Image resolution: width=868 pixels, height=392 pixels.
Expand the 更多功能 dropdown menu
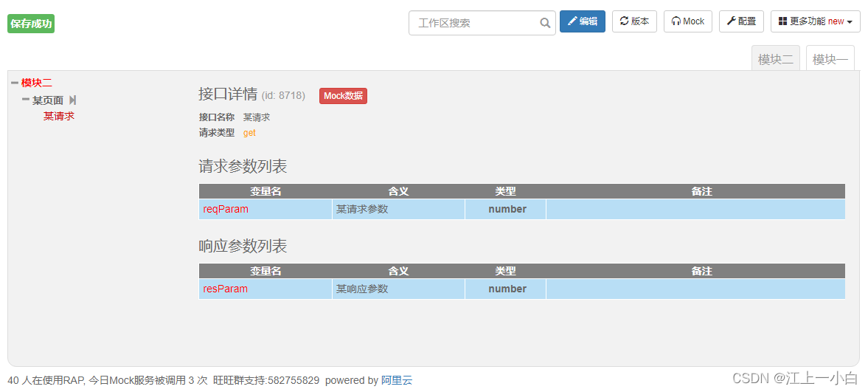pyautogui.click(x=816, y=21)
